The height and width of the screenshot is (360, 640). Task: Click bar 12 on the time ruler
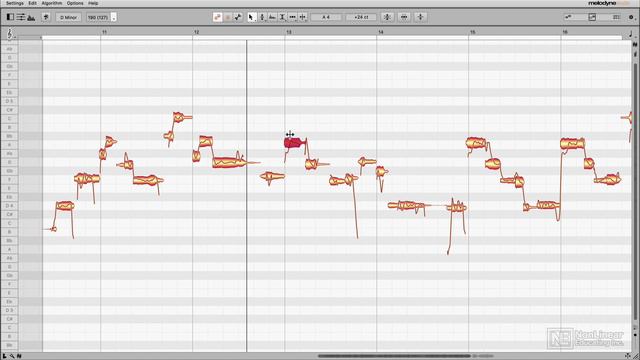click(x=197, y=32)
